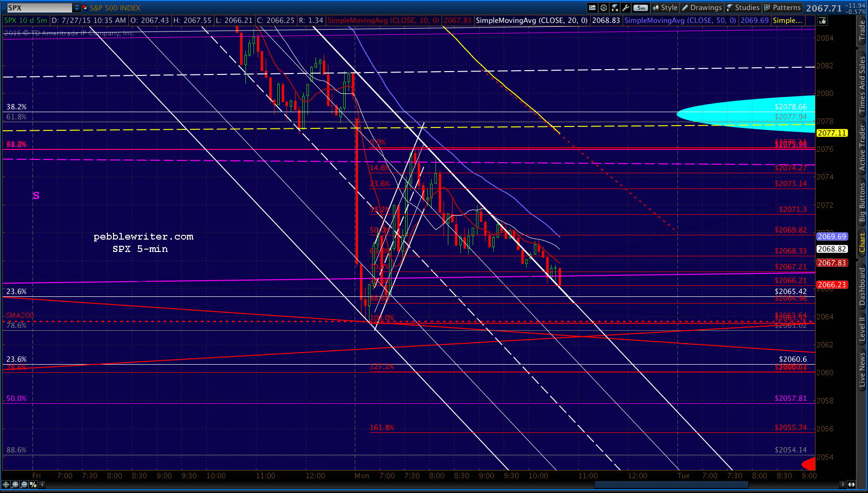868x493 pixels.
Task: Click the 161.8% Fibonacci level label
Action: click(382, 428)
